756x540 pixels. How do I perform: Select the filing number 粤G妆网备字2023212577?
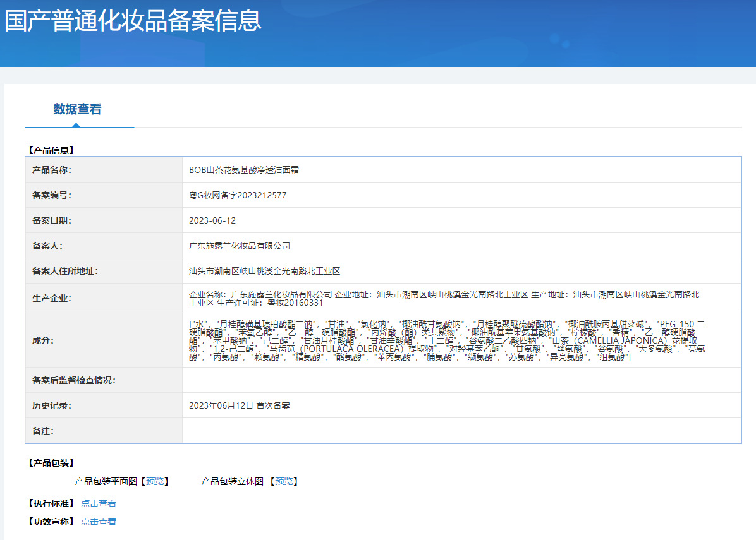[x=238, y=195]
